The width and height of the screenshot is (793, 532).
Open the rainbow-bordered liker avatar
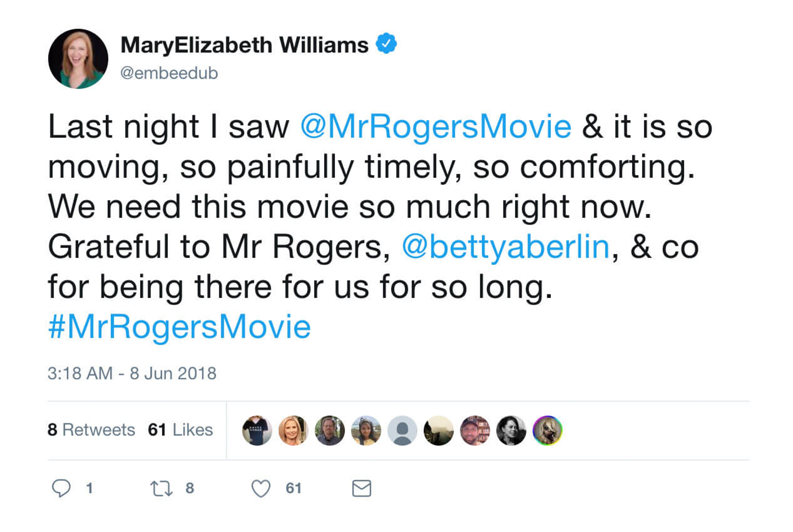tap(547, 430)
